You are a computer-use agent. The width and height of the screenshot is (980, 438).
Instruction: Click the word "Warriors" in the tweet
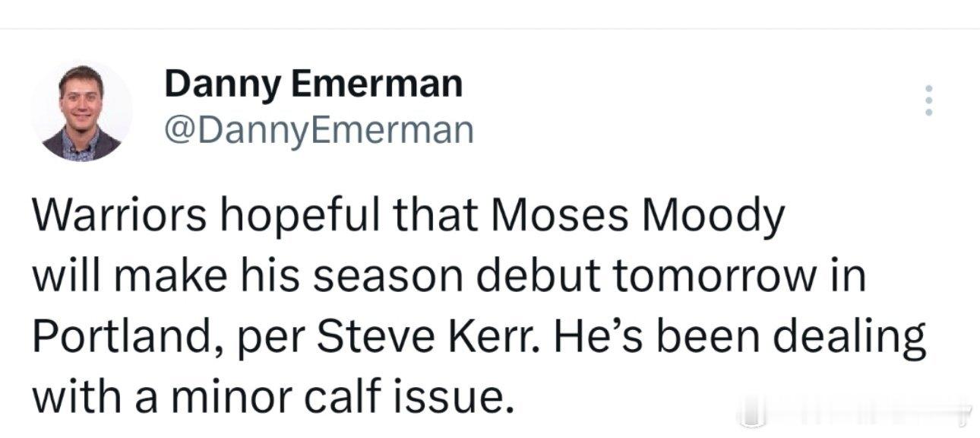click(119, 218)
